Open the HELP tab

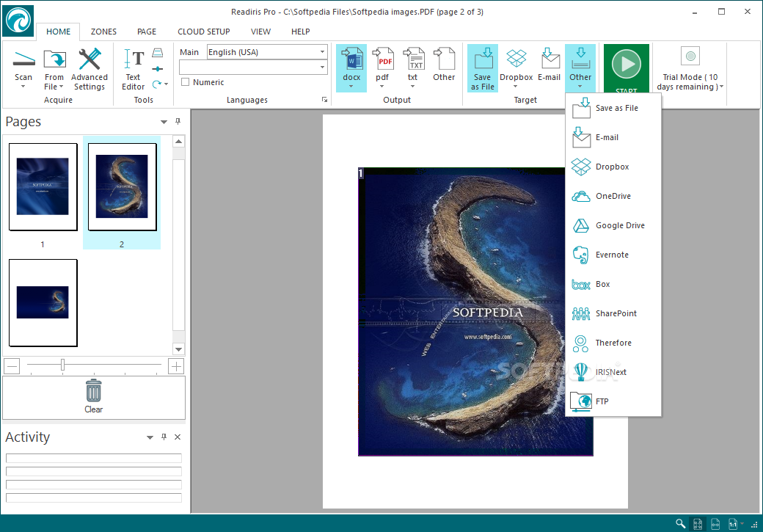point(301,32)
